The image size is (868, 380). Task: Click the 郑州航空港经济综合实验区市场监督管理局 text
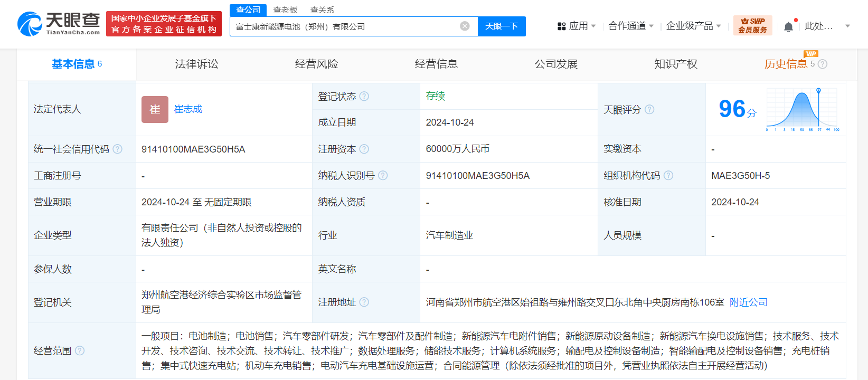coord(222,302)
